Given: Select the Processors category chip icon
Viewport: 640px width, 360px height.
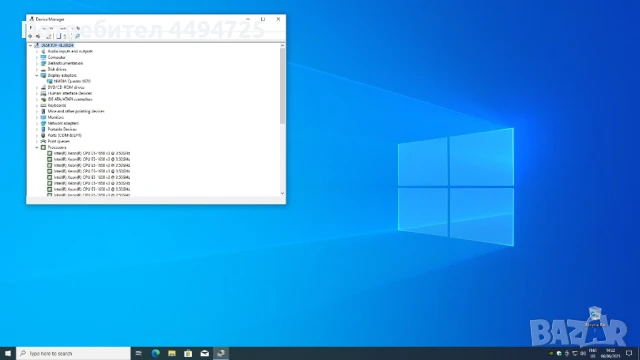Looking at the screenshot, I should (x=43, y=147).
